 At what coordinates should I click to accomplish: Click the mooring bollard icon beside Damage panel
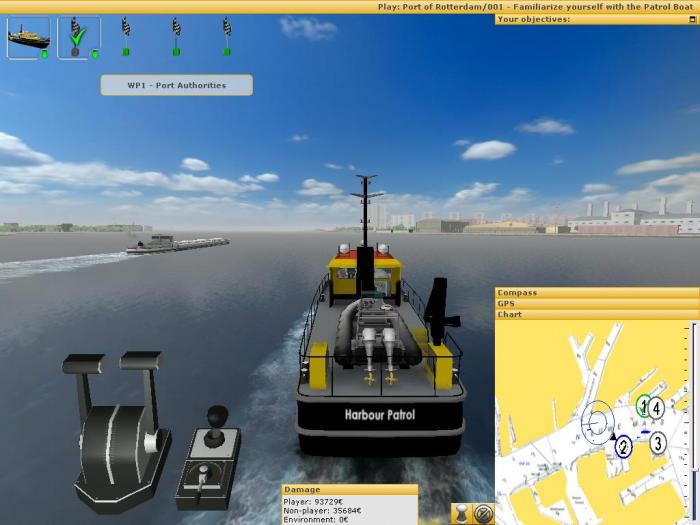[x=463, y=514]
